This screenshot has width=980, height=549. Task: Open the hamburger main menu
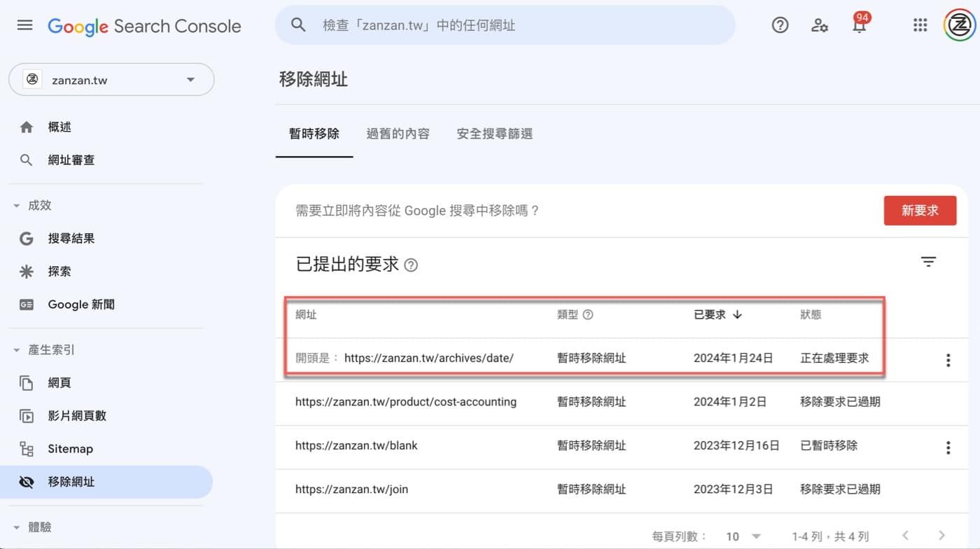[24, 25]
